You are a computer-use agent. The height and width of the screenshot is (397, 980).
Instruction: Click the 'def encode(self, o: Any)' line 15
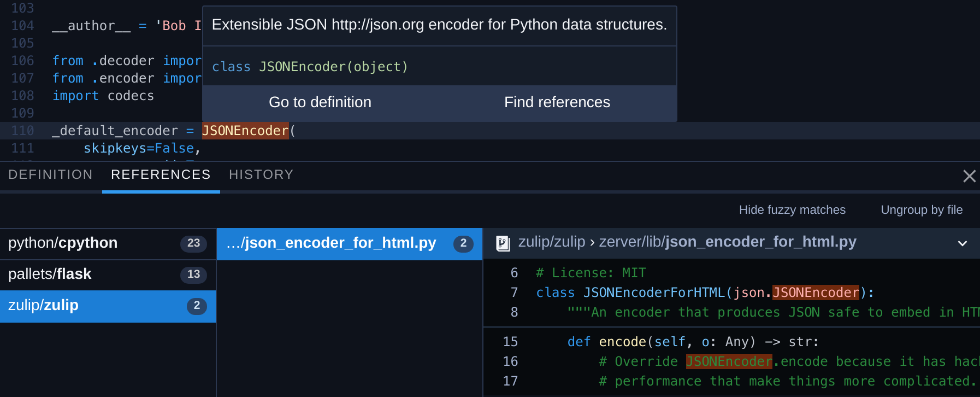[x=693, y=342]
